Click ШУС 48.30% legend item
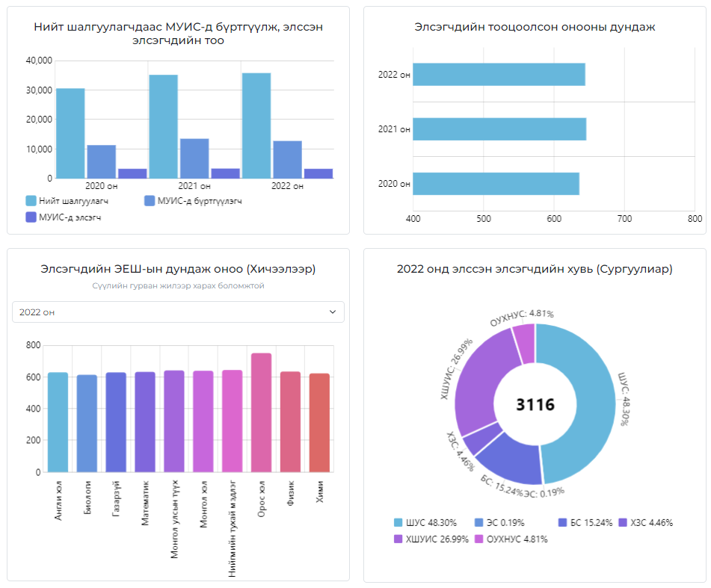This screenshot has width=711, height=588. (x=425, y=523)
